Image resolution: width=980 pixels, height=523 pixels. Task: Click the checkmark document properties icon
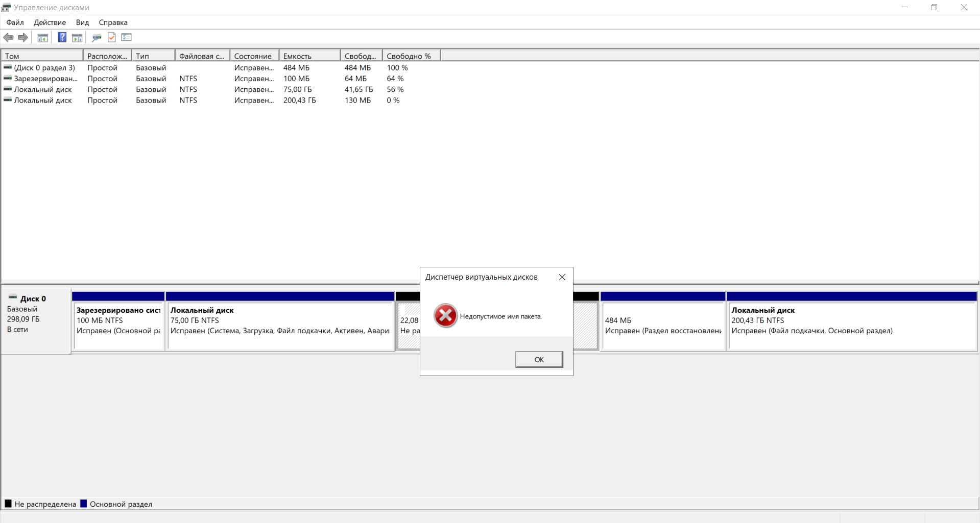point(111,37)
